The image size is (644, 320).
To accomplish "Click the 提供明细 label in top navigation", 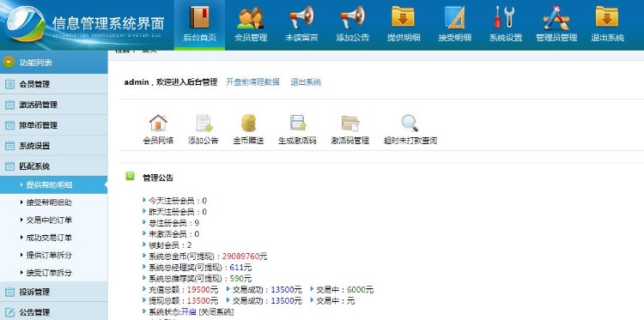I will click(x=404, y=38).
